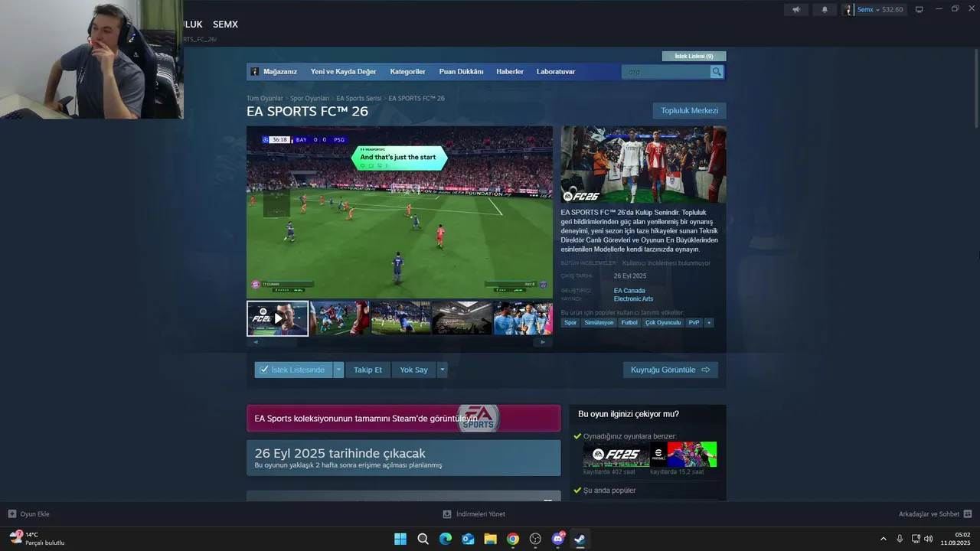Select the light-blue team screenshot thumbnail
Viewport: 980px width, 551px height.
click(523, 318)
